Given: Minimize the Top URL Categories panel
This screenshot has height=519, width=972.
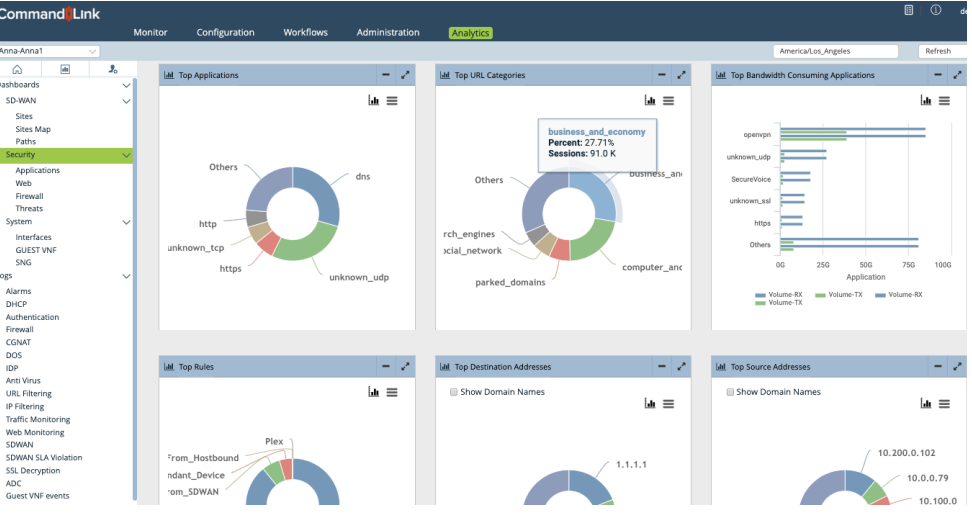Looking at the screenshot, I should pyautogui.click(x=661, y=75).
